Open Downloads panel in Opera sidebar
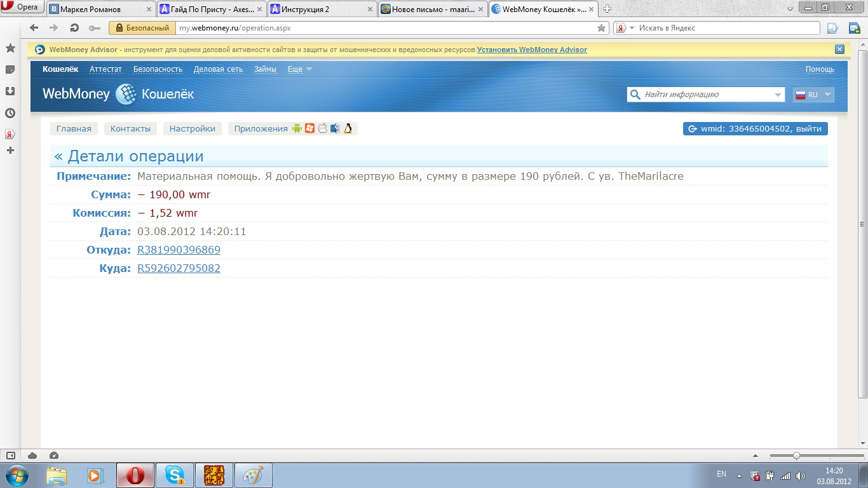This screenshot has width=868, height=488. pyautogui.click(x=10, y=91)
